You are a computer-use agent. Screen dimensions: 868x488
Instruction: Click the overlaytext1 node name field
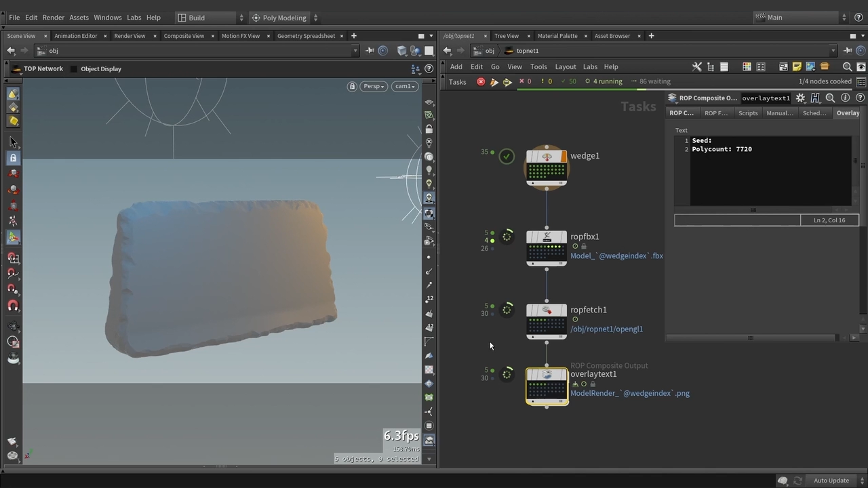pyautogui.click(x=766, y=98)
